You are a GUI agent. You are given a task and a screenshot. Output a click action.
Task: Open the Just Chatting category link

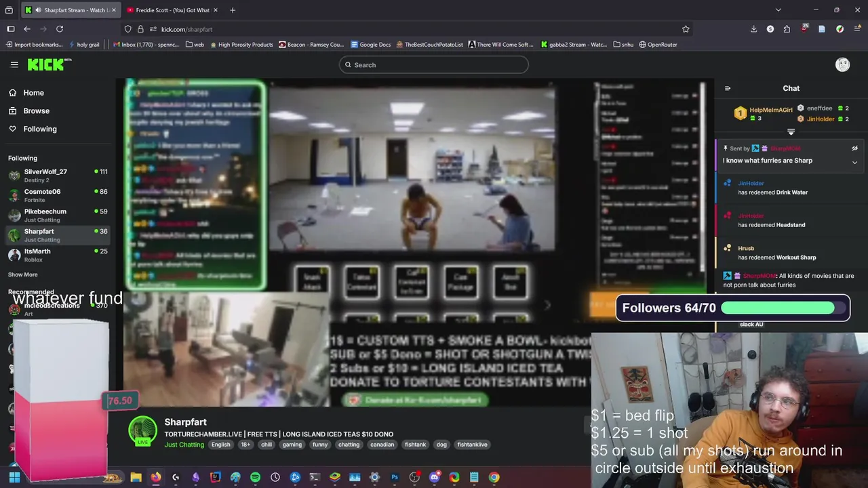(x=184, y=445)
